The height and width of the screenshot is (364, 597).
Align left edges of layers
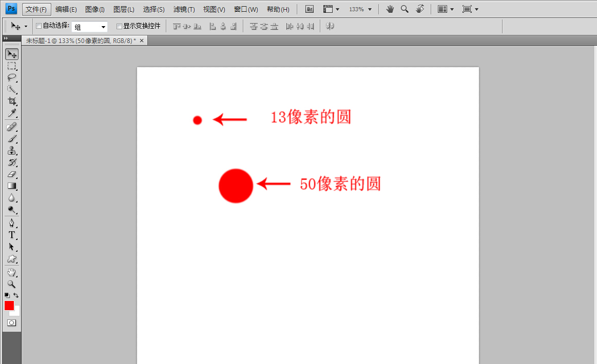point(213,26)
